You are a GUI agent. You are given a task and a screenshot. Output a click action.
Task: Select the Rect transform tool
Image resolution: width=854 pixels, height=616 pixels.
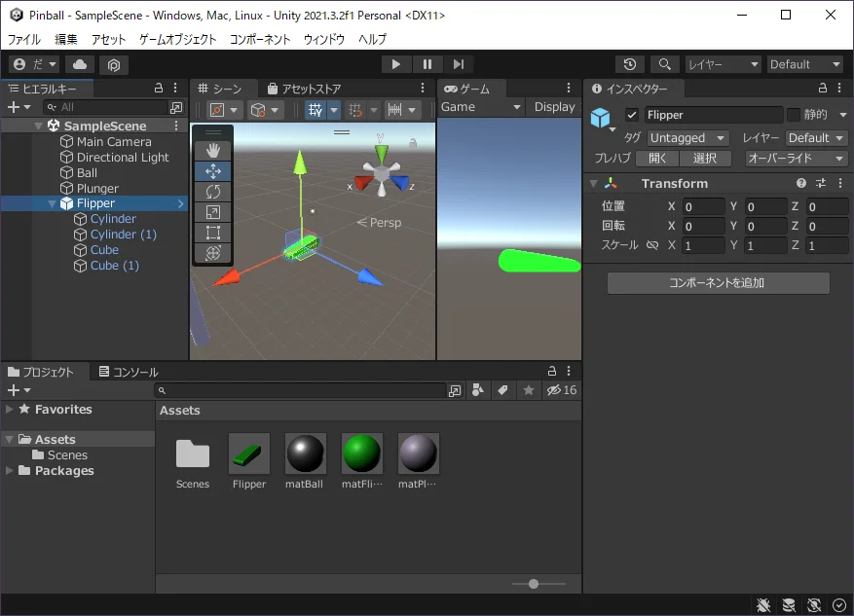click(213, 233)
